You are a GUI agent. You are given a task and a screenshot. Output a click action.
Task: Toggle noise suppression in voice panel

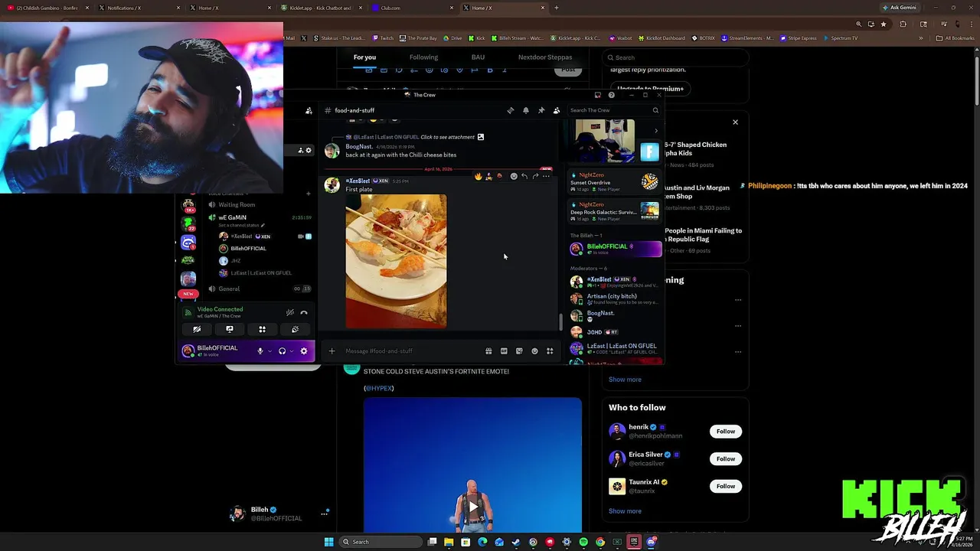(290, 312)
